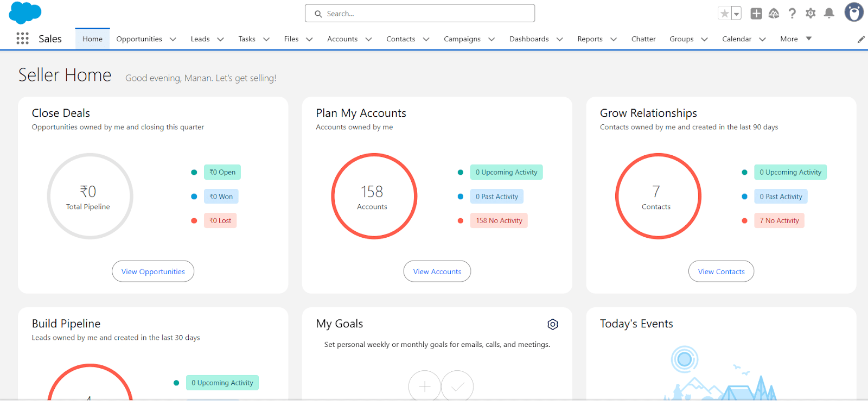Click the View Opportunities button

(x=153, y=271)
